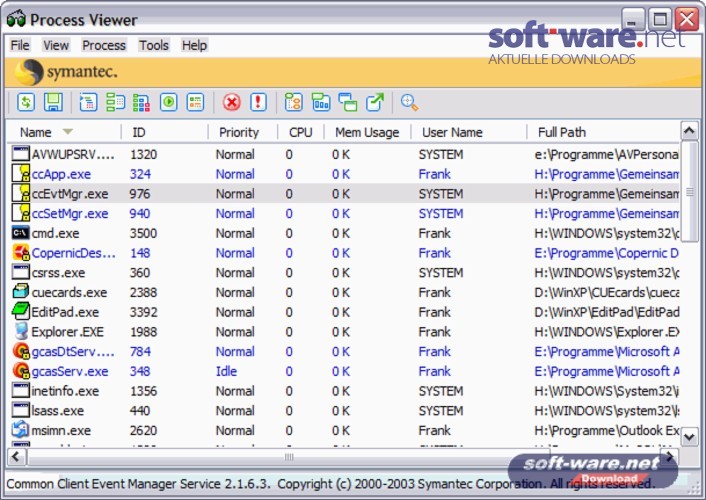Sort by the Full Path column header
706x500 pixels.
(x=603, y=132)
